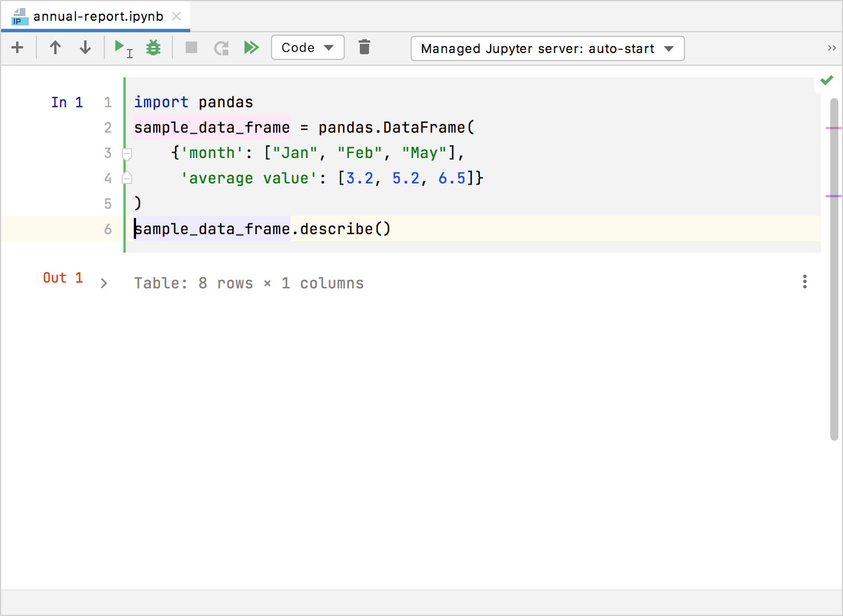Screen dimensions: 843x616
Task: Click the 'In 1' cell label
Action: (67, 102)
